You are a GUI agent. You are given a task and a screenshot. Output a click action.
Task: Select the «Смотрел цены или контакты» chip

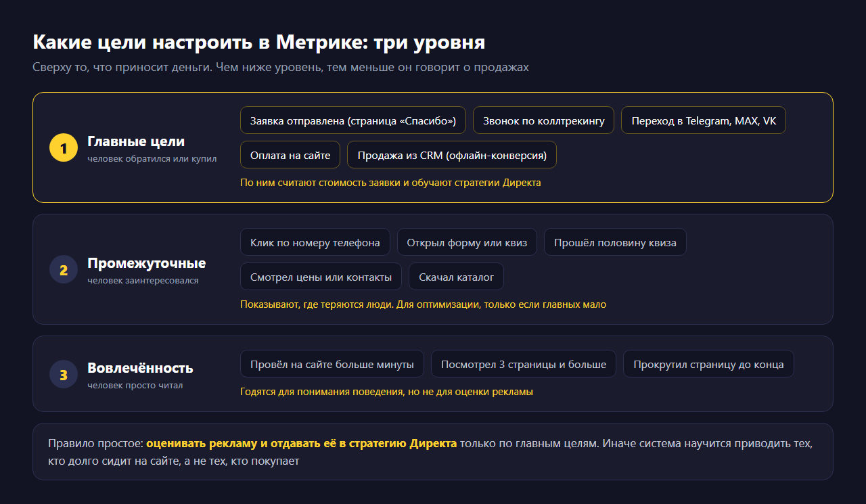[321, 277]
